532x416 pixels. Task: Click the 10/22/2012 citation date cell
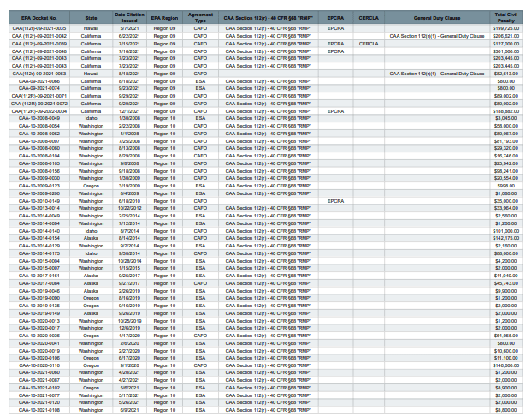click(129, 207)
